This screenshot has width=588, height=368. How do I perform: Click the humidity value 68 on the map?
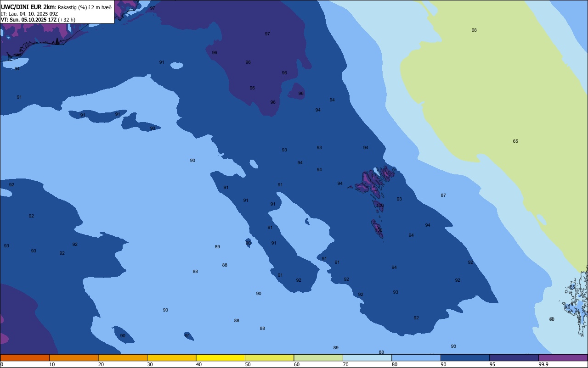click(474, 30)
